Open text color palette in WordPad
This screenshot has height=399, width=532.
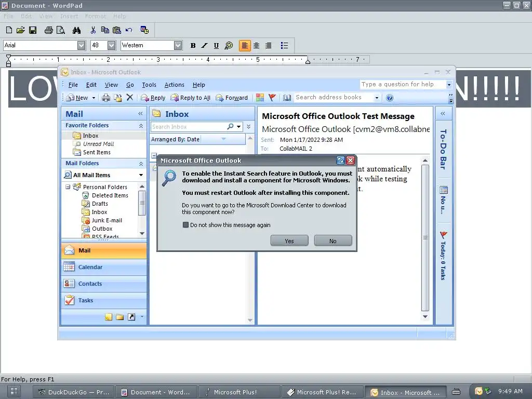coord(229,46)
